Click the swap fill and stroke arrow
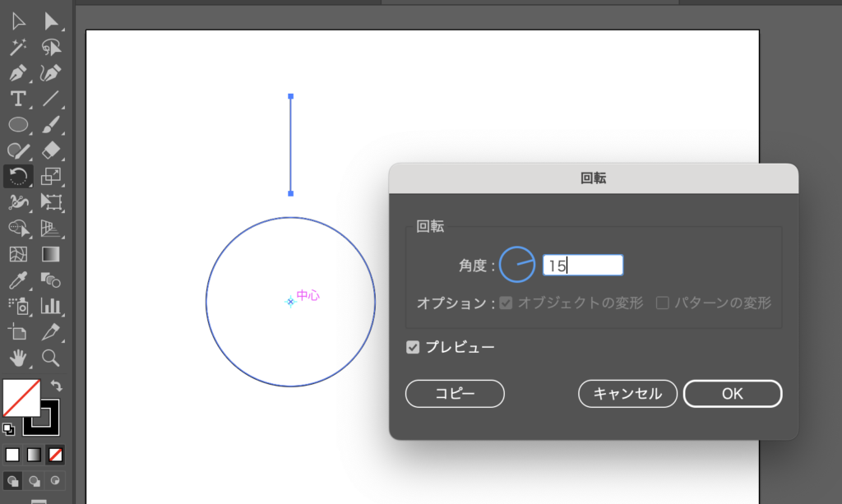Image resolution: width=842 pixels, height=504 pixels. click(57, 385)
